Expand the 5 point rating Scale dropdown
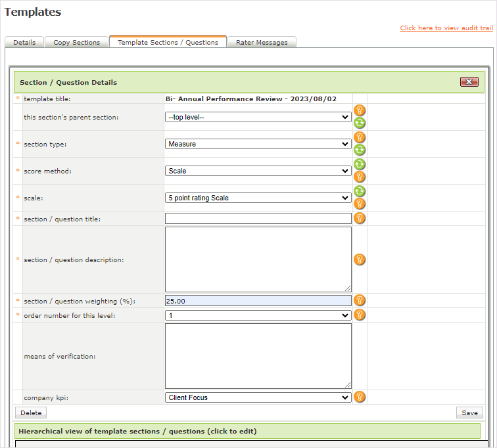497x448 pixels. [258, 198]
